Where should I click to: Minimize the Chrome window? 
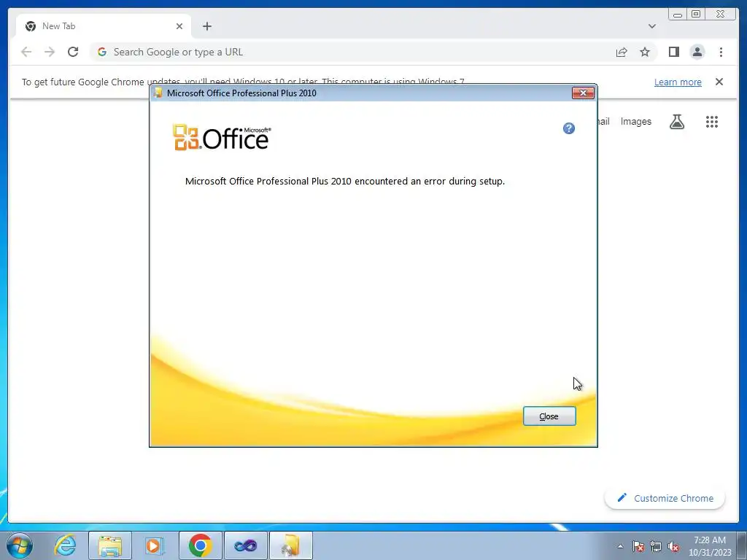[678, 15]
